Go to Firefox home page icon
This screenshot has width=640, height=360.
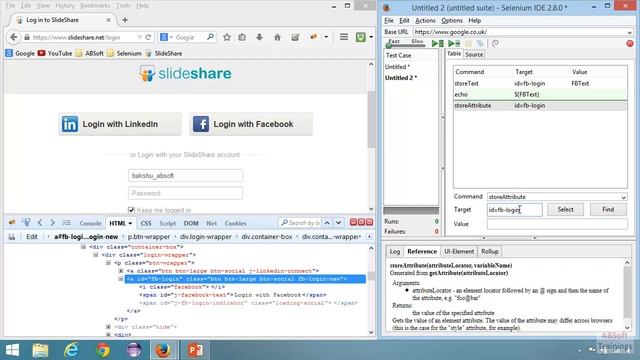[277, 37]
